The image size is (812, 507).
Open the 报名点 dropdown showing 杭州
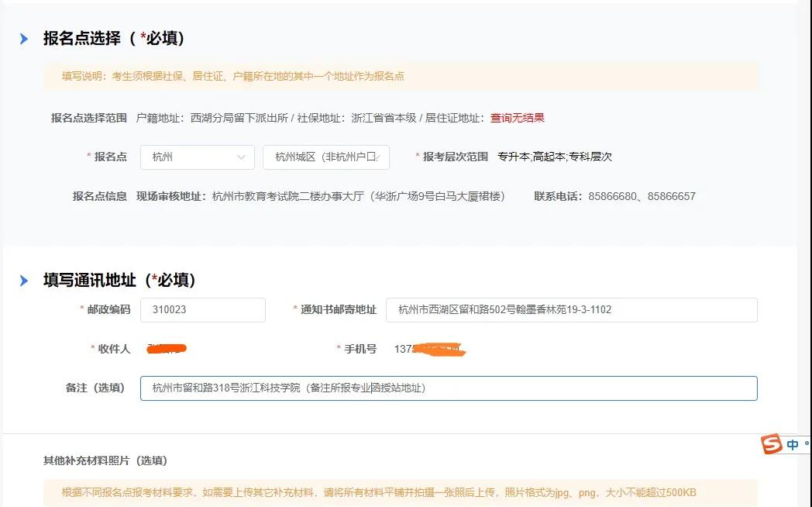click(x=194, y=157)
